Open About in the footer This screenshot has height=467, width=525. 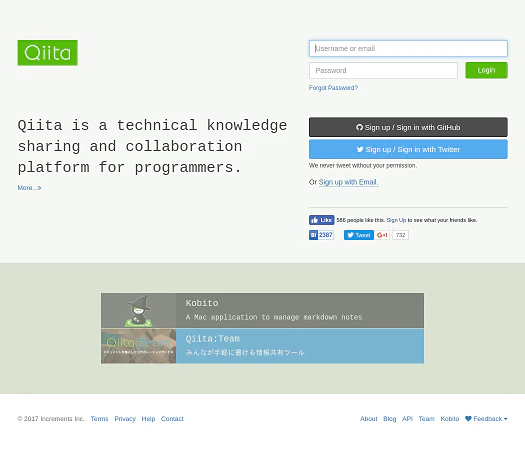[369, 419]
